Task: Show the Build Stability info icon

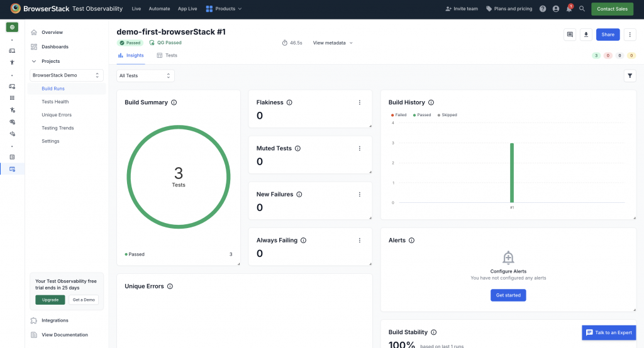Action: pyautogui.click(x=433, y=332)
